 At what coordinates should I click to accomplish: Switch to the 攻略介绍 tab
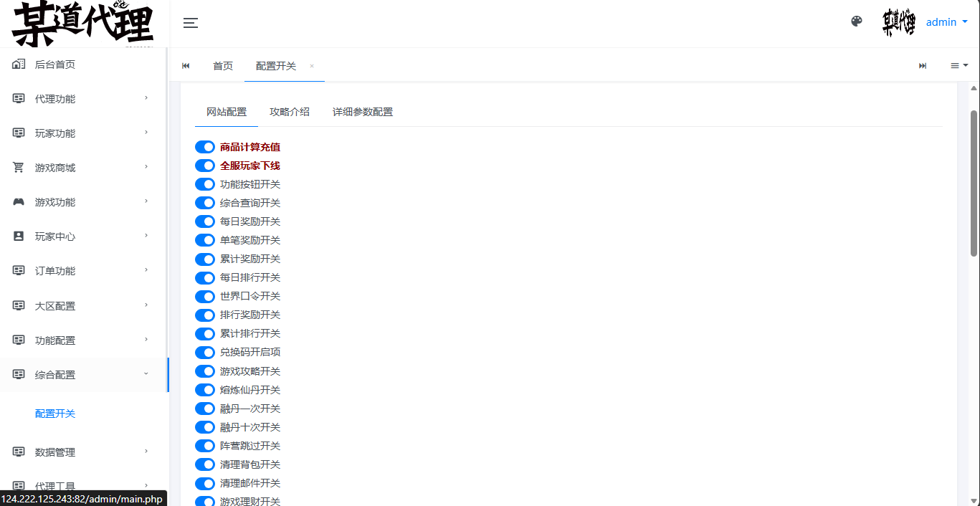pyautogui.click(x=290, y=112)
